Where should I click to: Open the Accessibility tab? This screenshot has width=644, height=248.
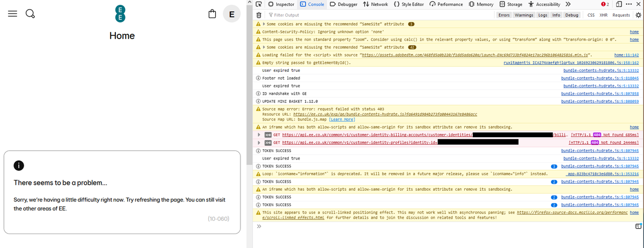(x=544, y=4)
